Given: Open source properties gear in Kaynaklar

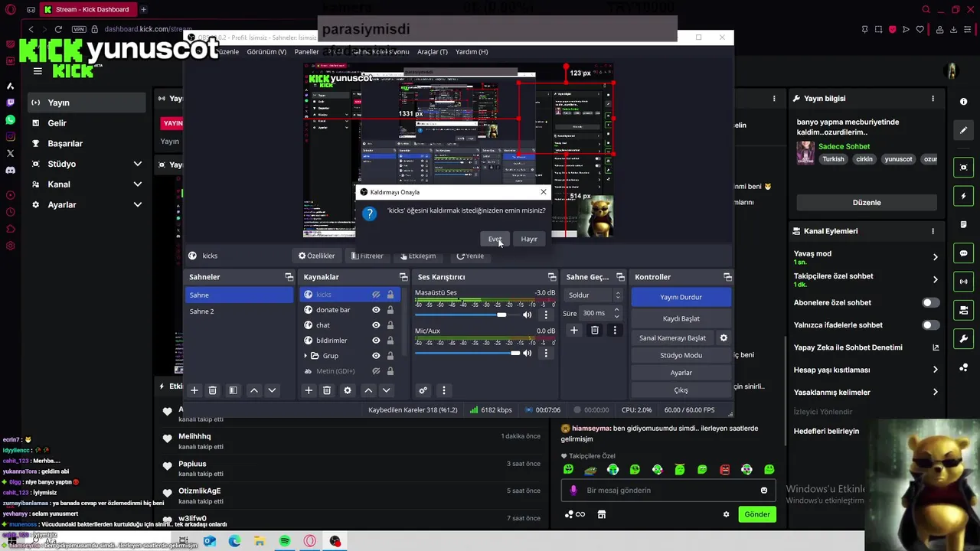Looking at the screenshot, I should click(348, 390).
